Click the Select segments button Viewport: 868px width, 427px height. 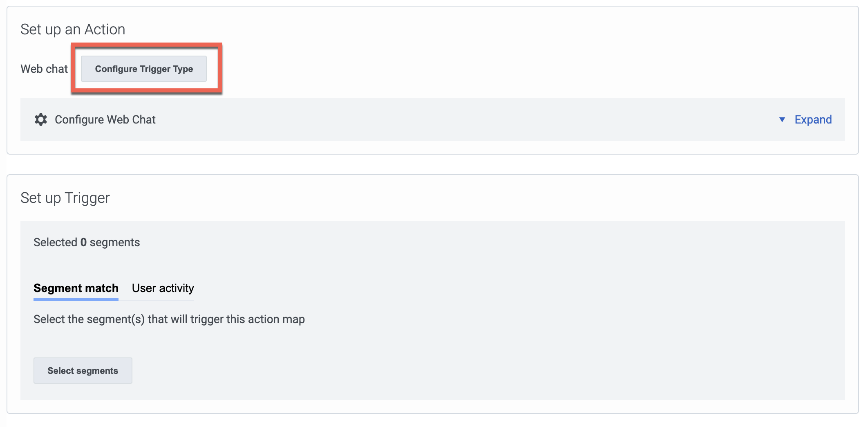(x=83, y=371)
